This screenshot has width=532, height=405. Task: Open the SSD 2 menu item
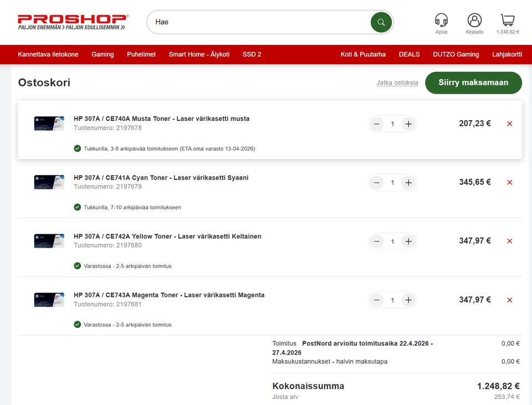(252, 54)
